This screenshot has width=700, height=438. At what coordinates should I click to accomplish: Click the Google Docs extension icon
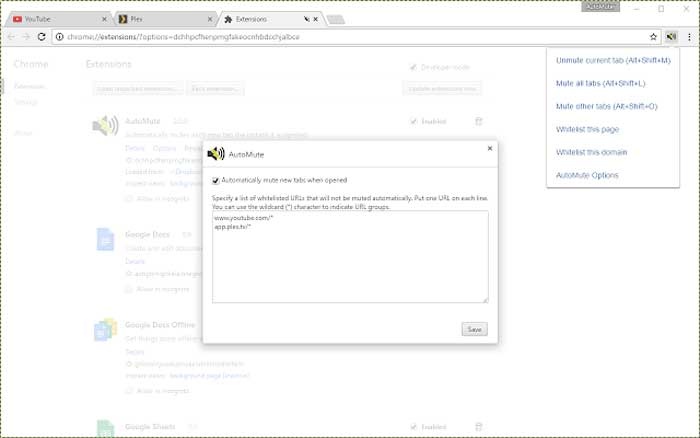tap(105, 239)
